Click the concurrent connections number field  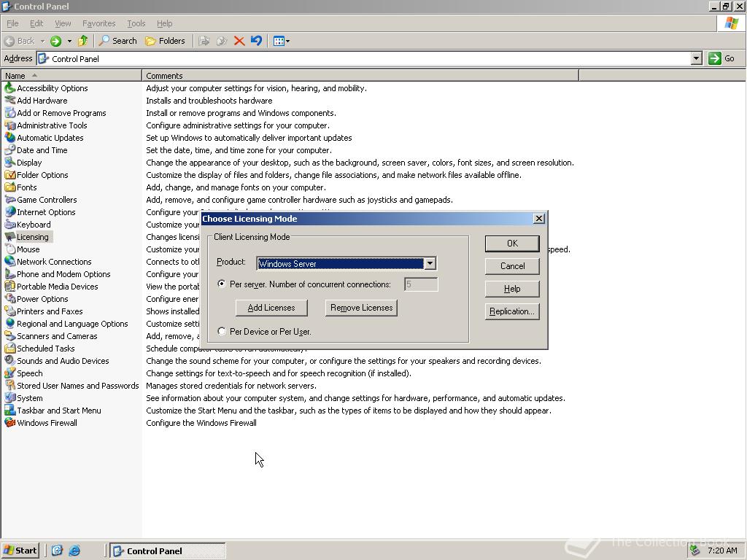point(421,284)
